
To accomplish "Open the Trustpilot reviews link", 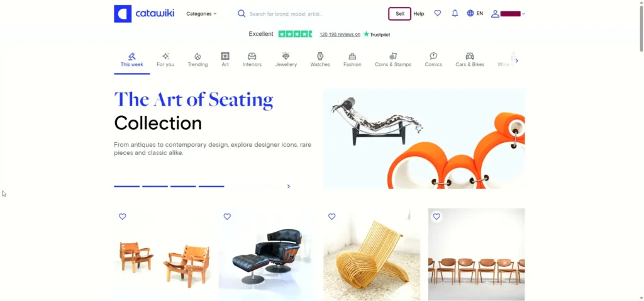I will [x=340, y=35].
